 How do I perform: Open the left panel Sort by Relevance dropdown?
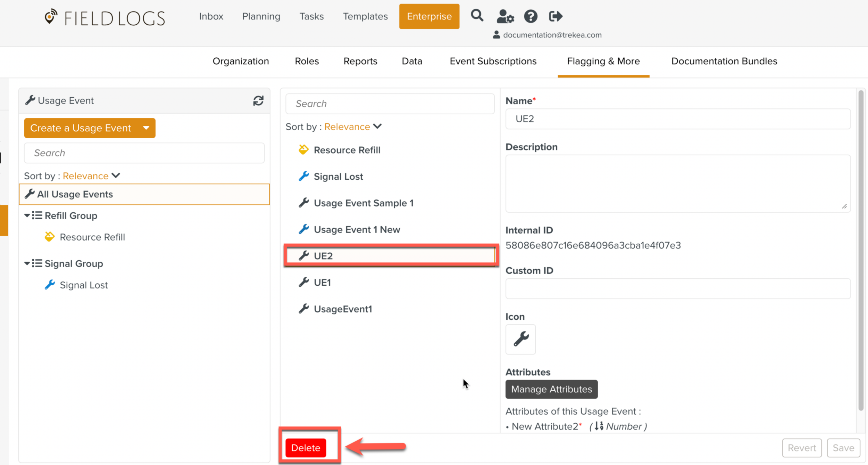click(x=91, y=176)
